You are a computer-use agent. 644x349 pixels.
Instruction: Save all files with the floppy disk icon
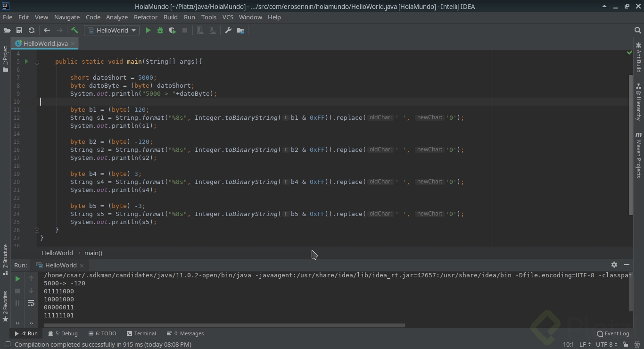tap(19, 30)
